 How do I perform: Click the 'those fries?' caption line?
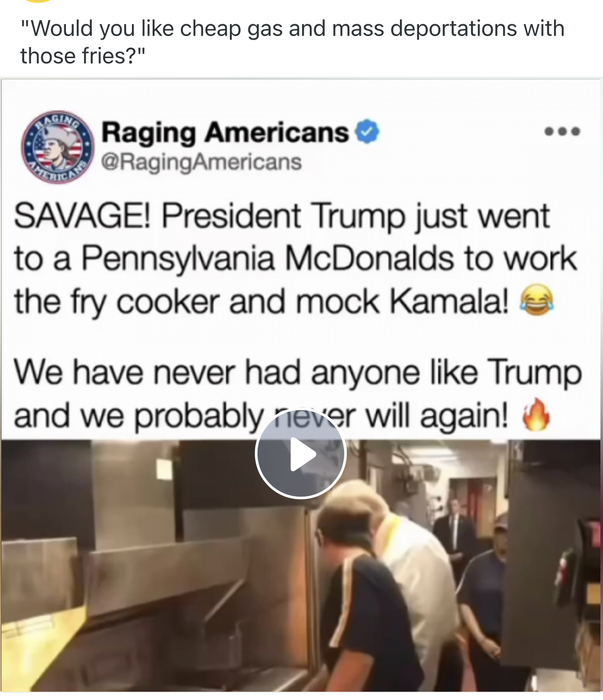coord(83,56)
